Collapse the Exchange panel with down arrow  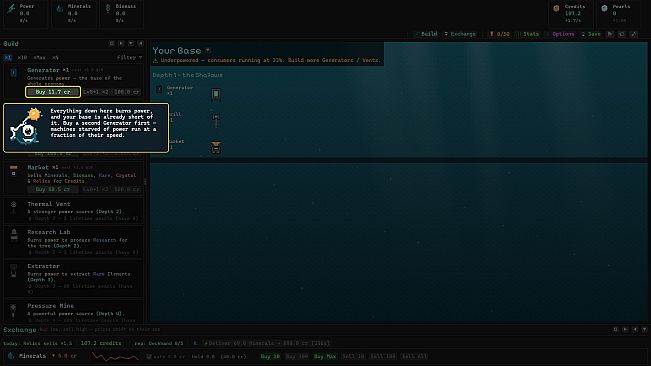click(644, 329)
